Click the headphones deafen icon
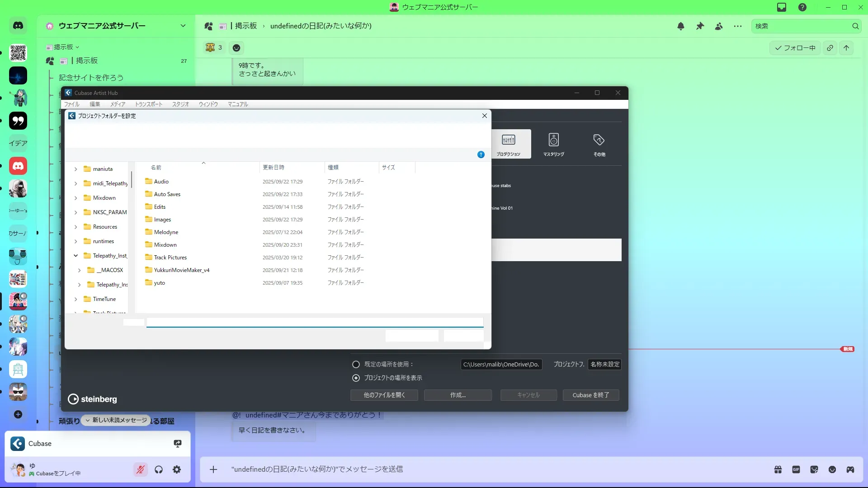 coord(159,469)
